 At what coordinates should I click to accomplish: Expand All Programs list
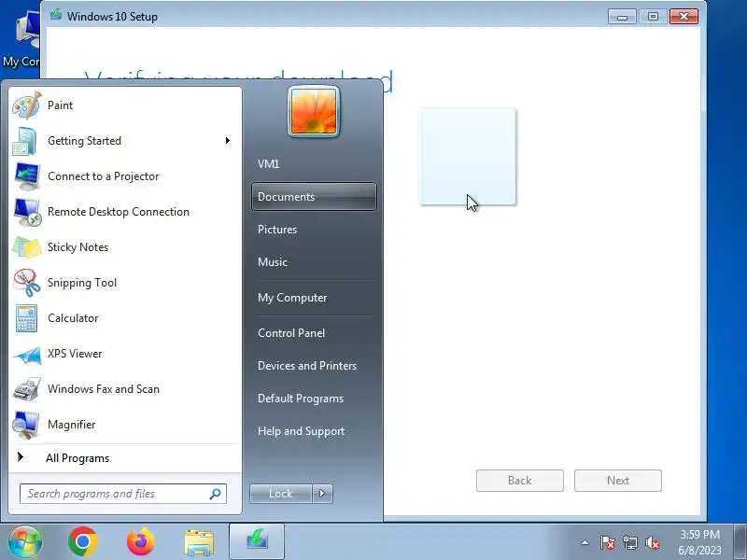pos(125,458)
